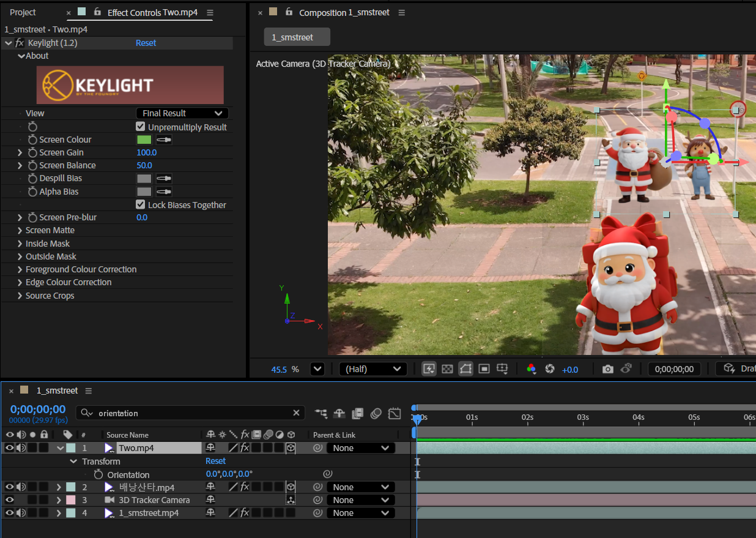Open the View Final Result dropdown

click(182, 113)
